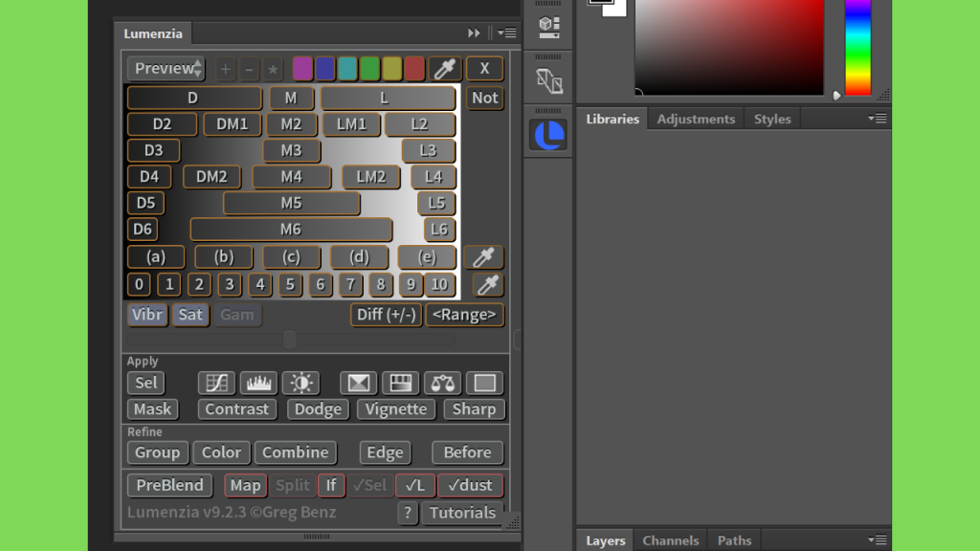980x551 pixels.
Task: Click the Tutorials button
Action: 462,513
